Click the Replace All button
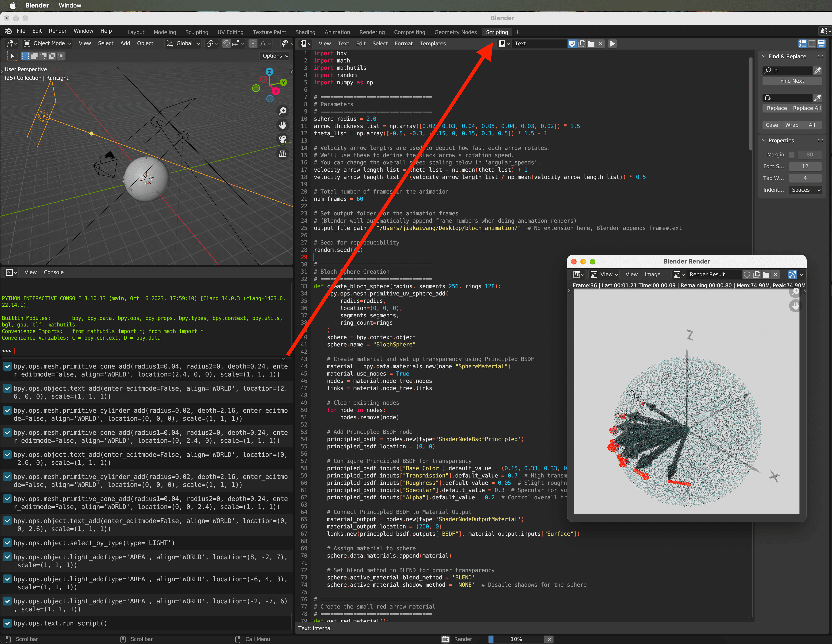Viewport: 832px width, 644px height. coord(806,108)
